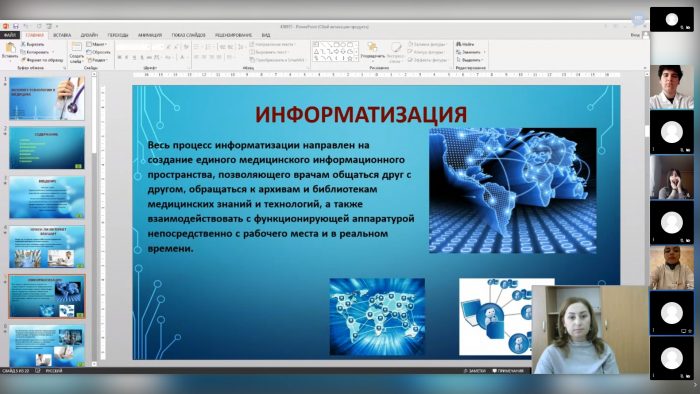Select Format Painter (Формат по образцу)
The height and width of the screenshot is (394, 700).
pyautogui.click(x=42, y=60)
